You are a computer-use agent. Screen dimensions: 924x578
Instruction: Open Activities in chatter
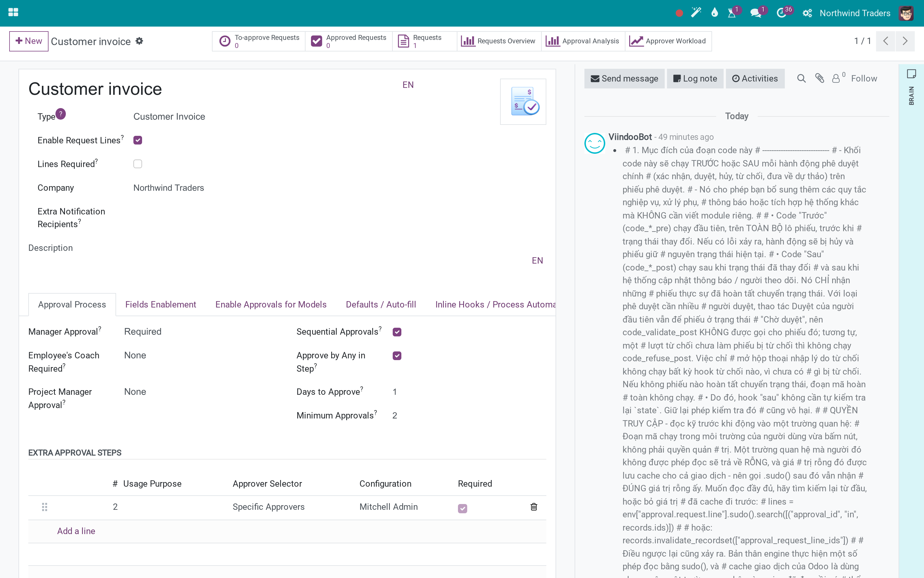coord(755,78)
